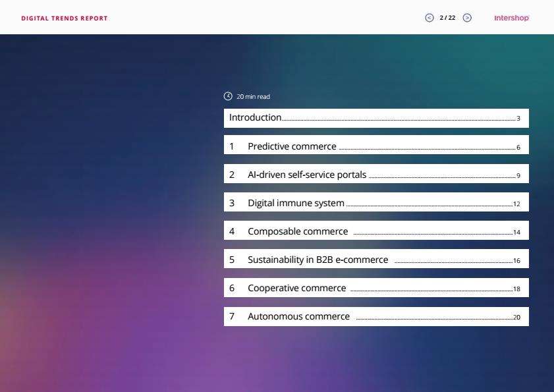The width and height of the screenshot is (554, 392).
Task: Click page number 3 in the Introduction row
Action: tap(518, 119)
